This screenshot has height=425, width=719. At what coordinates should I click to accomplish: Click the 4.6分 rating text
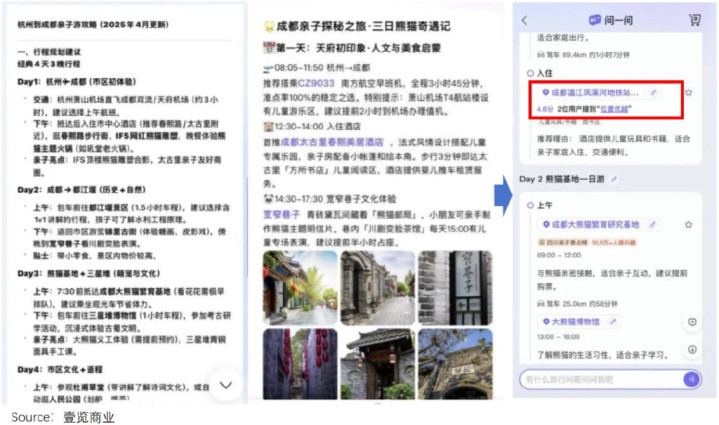pos(545,109)
